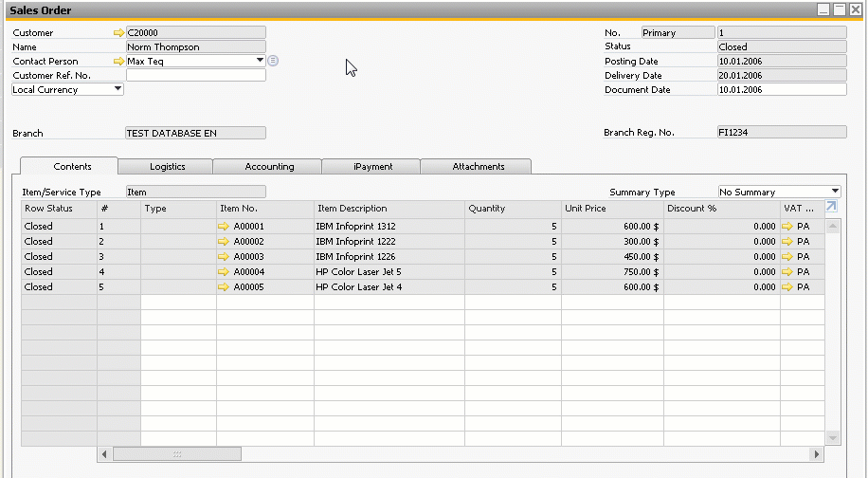Viewport: 868px width, 478px height.
Task: Open Contact Person link arrow beside Max Teq
Action: pos(118,61)
